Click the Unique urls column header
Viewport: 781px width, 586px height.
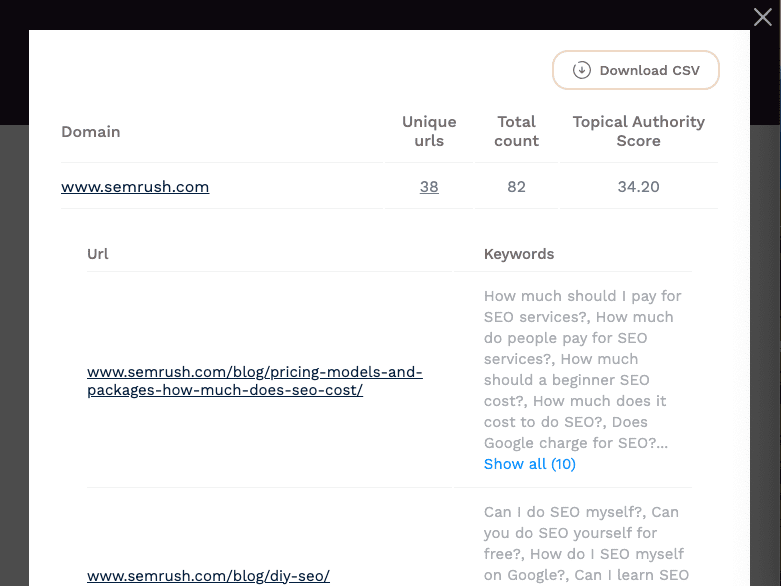[429, 131]
